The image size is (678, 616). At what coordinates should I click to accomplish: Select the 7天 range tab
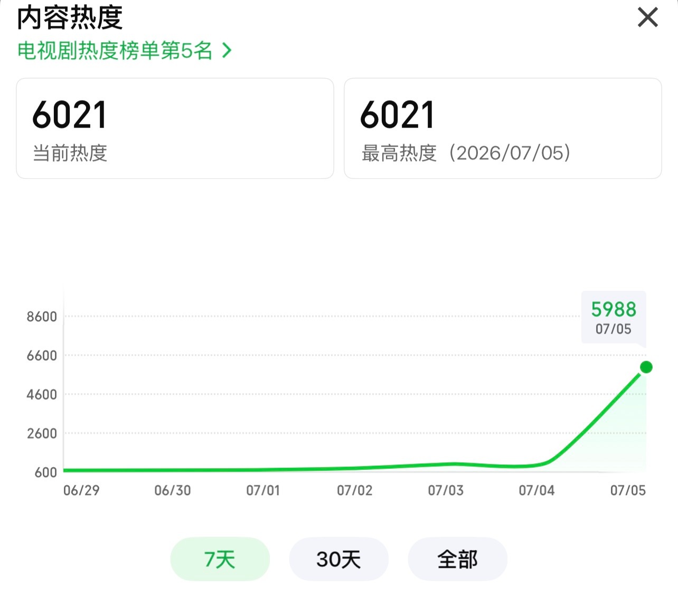pyautogui.click(x=220, y=559)
